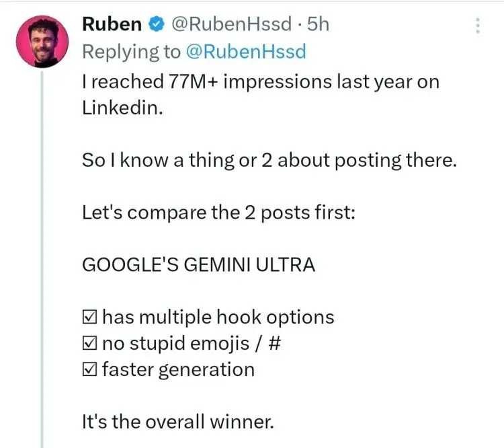The width and height of the screenshot is (504, 448).
Task: Click the has multiple hook options text
Action: click(x=218, y=318)
